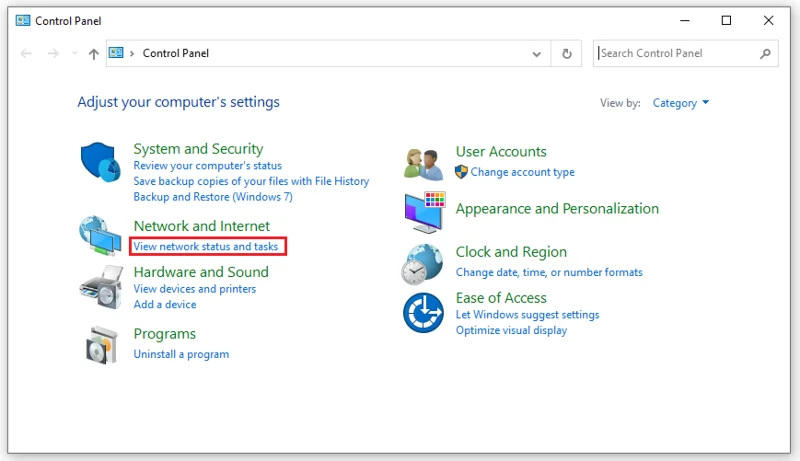The width and height of the screenshot is (800, 461).
Task: Open recent locations dropdown arrow
Action: click(x=75, y=53)
